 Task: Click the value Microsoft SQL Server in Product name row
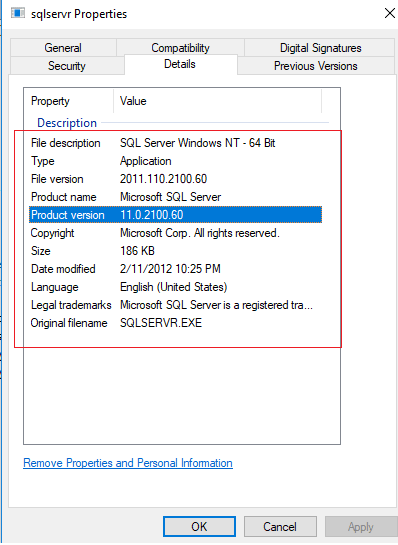click(x=170, y=197)
